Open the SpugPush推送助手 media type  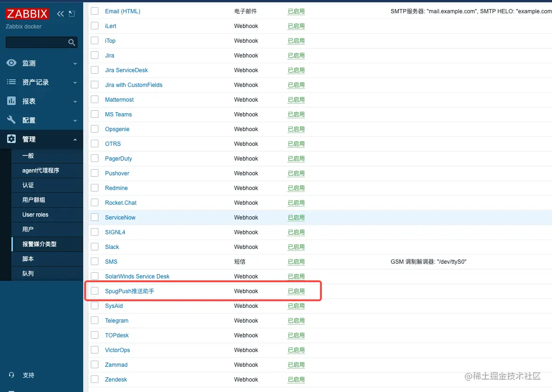(129, 291)
